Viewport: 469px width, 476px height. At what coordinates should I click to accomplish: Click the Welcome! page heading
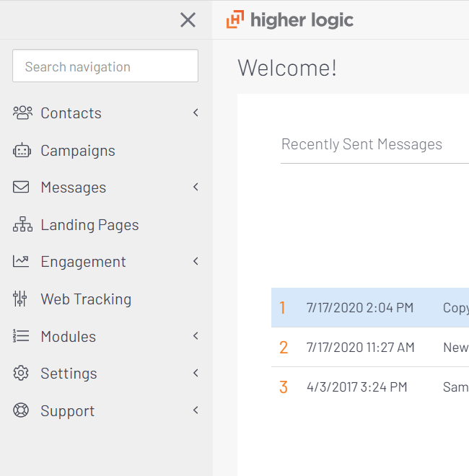coord(287,68)
